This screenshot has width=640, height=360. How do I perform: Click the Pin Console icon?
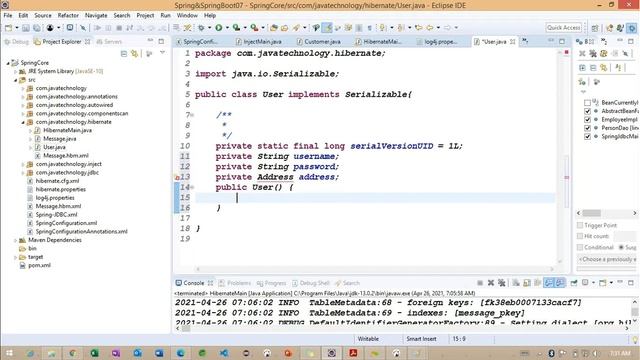click(574, 283)
